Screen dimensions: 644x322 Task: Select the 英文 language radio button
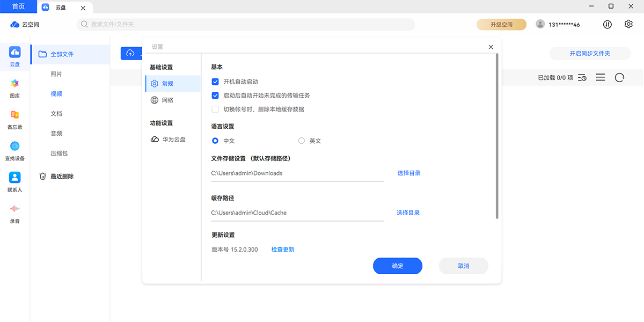[x=302, y=141]
